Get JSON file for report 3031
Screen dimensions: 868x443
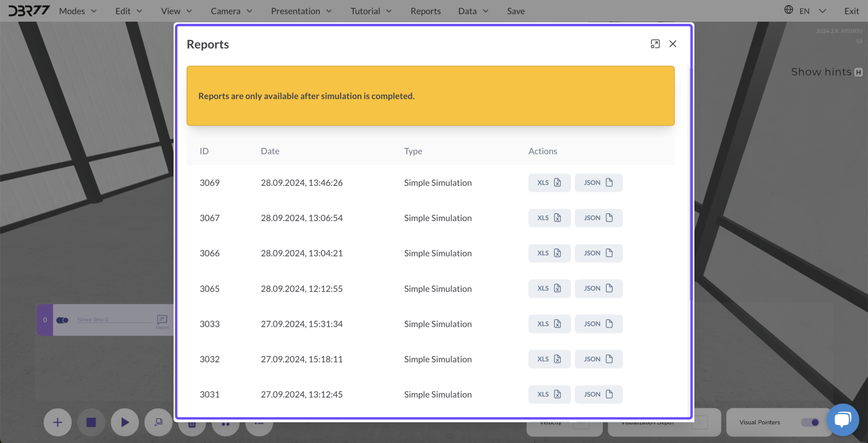(x=598, y=394)
